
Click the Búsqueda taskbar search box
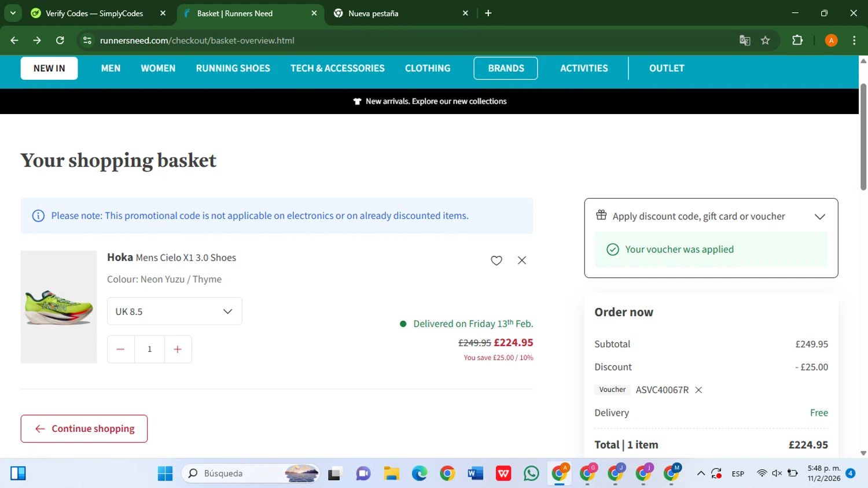click(251, 474)
